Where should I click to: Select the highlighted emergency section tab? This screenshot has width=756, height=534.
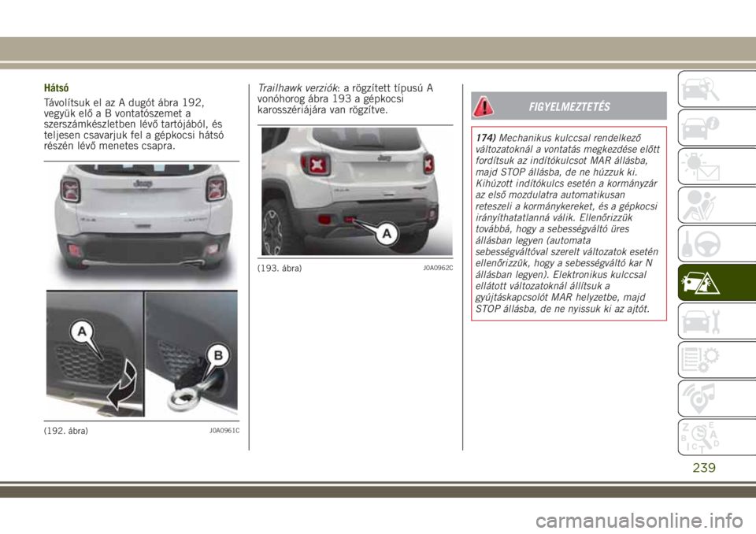pyautogui.click(x=717, y=283)
